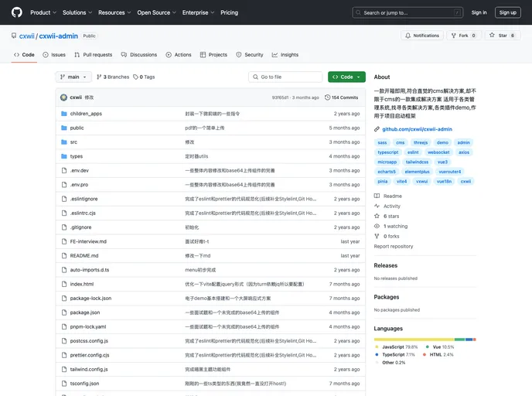The width and height of the screenshot is (532, 396).
Task: Click the .env.dev file icon
Action: point(63,171)
